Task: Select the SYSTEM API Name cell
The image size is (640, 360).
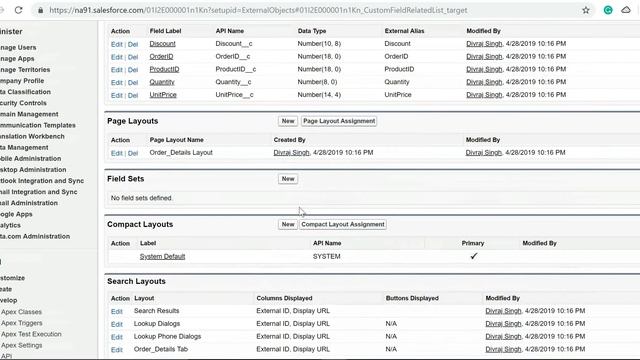Action: [327, 256]
